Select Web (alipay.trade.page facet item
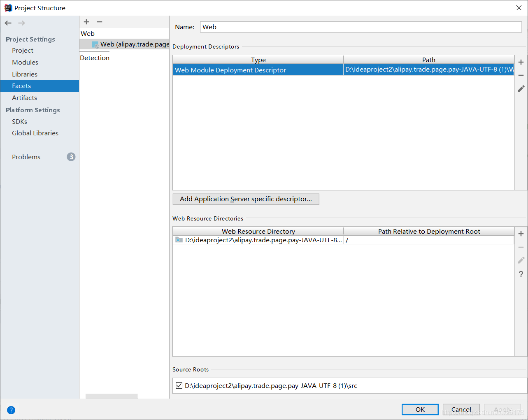Screen dimensions: 528x420 pyautogui.click(x=124, y=44)
